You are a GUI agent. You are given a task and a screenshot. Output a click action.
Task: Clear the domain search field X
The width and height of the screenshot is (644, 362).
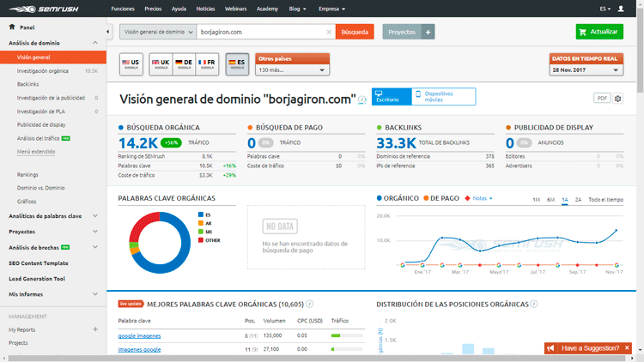(329, 32)
